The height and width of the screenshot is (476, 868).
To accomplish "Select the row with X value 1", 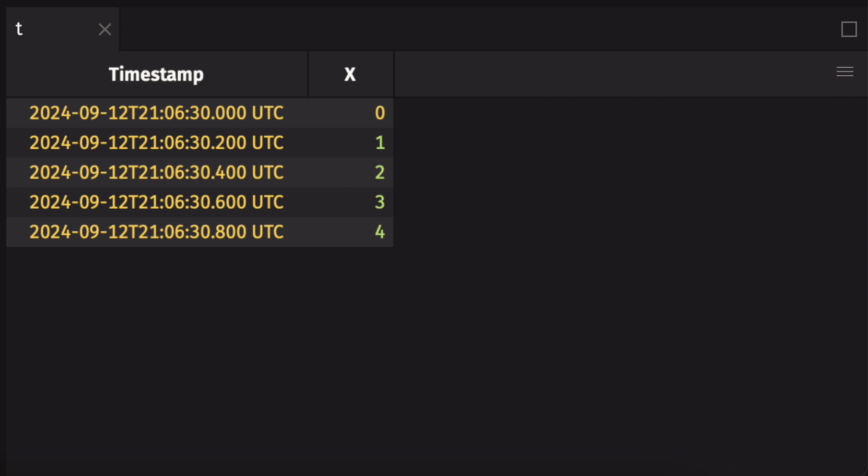I will point(198,142).
